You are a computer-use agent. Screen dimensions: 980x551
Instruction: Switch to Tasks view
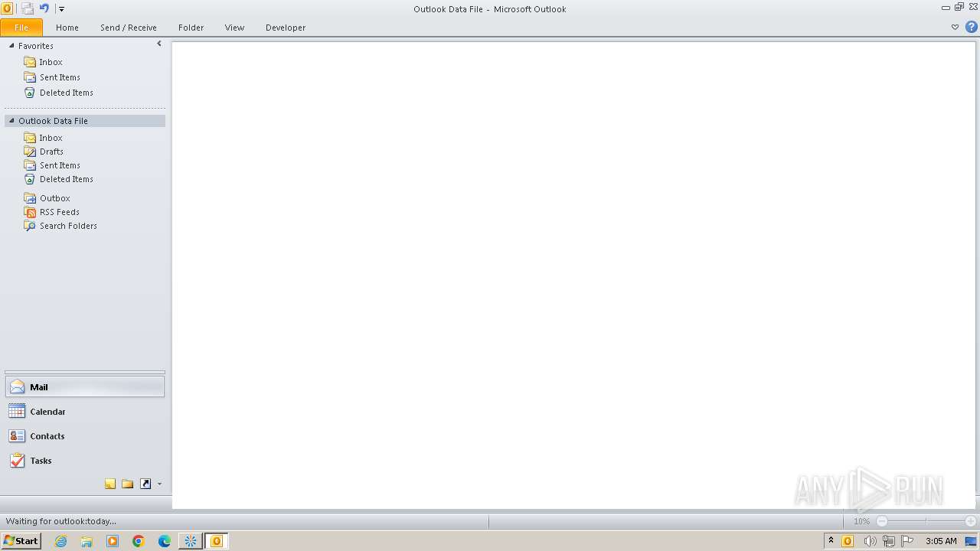[x=85, y=461]
